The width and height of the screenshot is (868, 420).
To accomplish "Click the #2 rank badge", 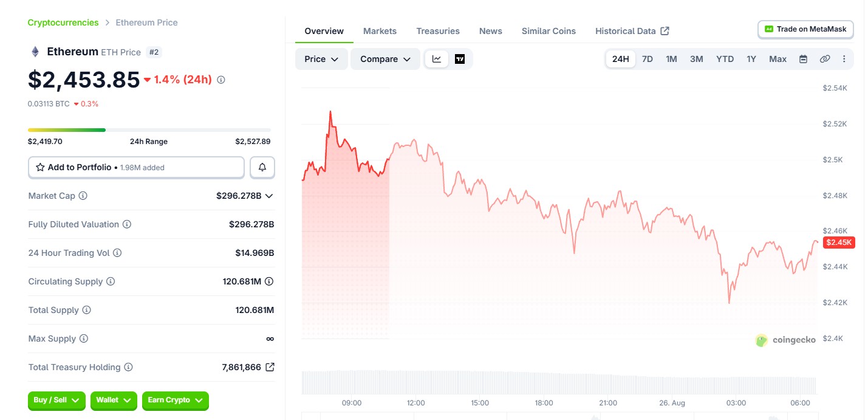I will tap(154, 52).
